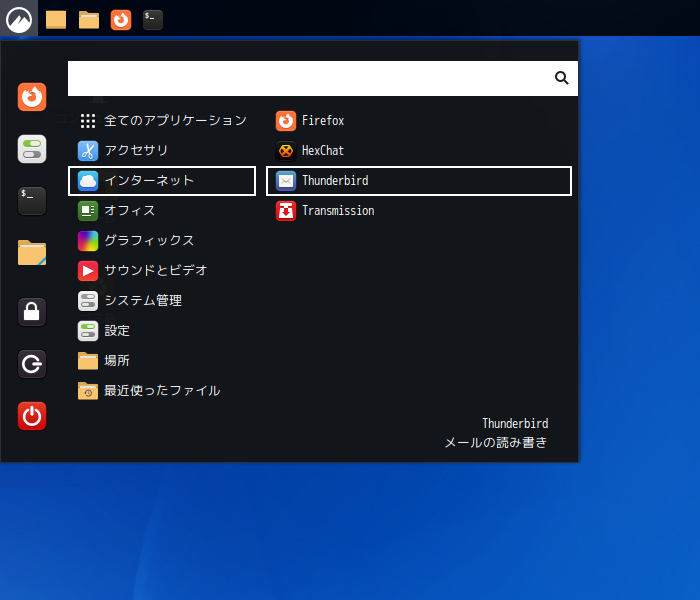Select 全てのアプリケーション category

(162, 121)
